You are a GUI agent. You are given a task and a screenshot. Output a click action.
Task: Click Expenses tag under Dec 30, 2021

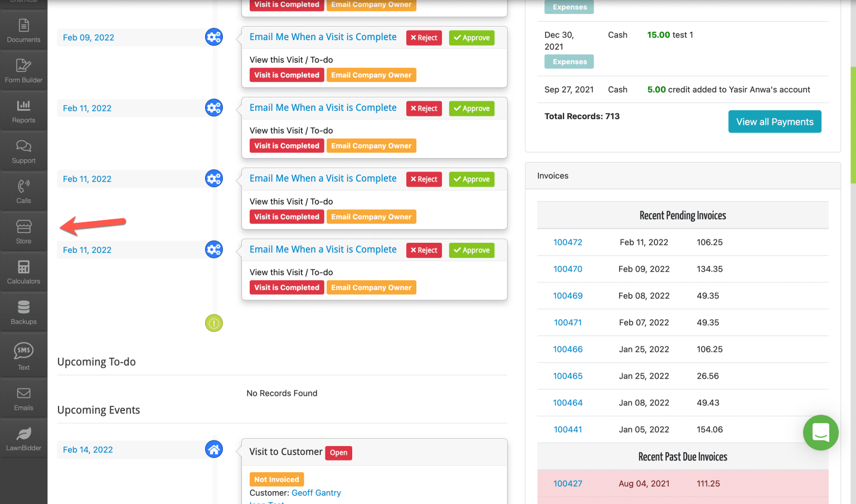[569, 62]
